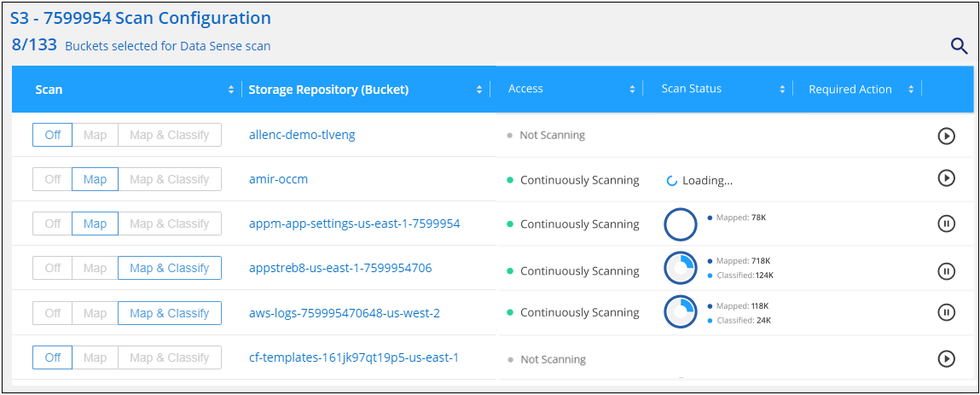Screen dimensions: 980x395
Task: Pause scan of aws-logs-759995470648-us-west-2
Action: coord(946,312)
